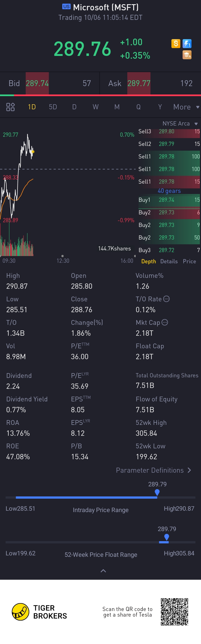Tap the blue lightning bolt icon
Viewport: 201px width, 644px height.
click(187, 44)
